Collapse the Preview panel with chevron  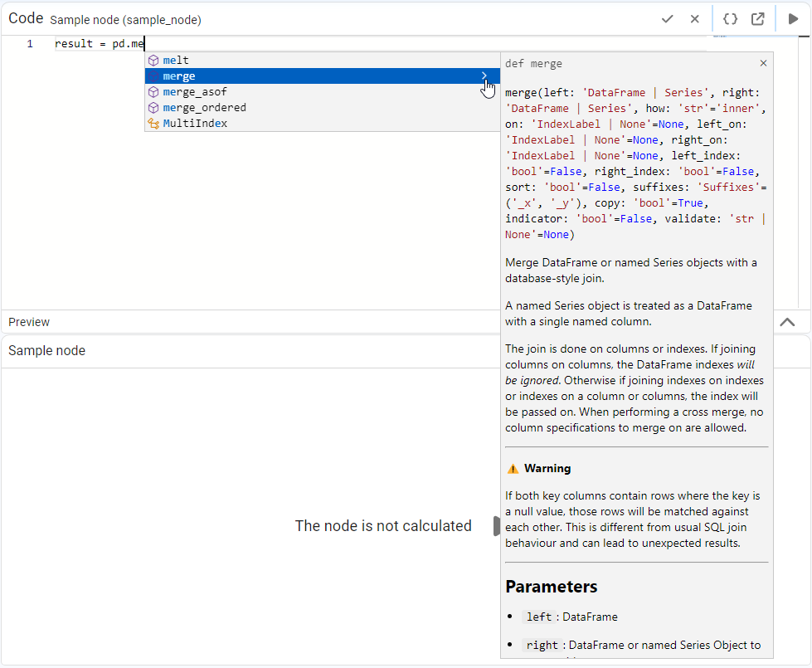pyautogui.click(x=787, y=322)
